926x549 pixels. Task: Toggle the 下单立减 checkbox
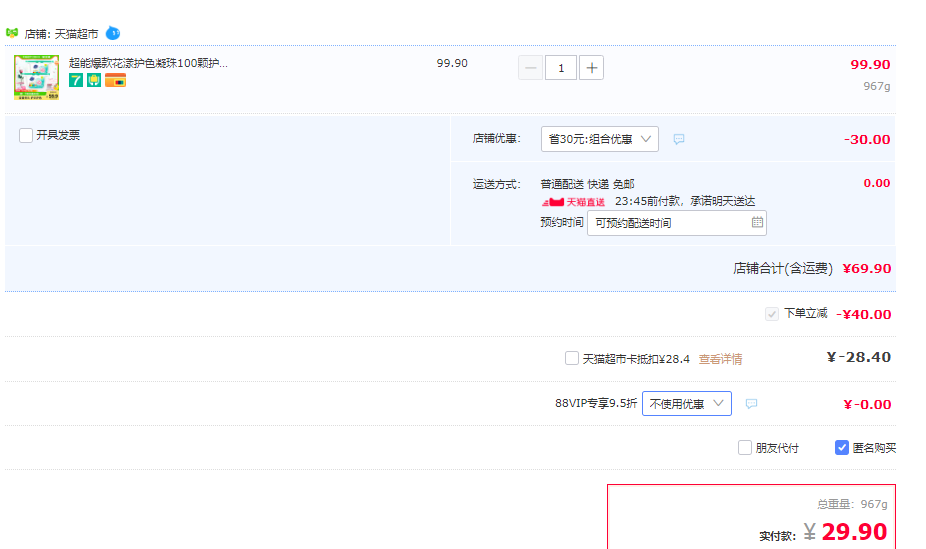(772, 314)
